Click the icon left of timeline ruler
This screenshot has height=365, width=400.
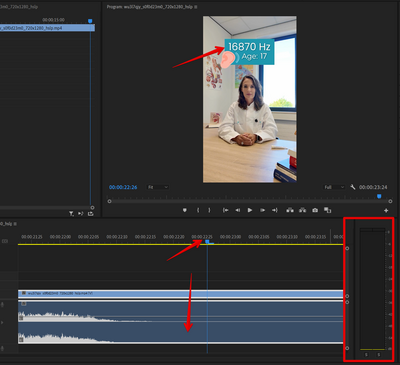pos(5,241)
